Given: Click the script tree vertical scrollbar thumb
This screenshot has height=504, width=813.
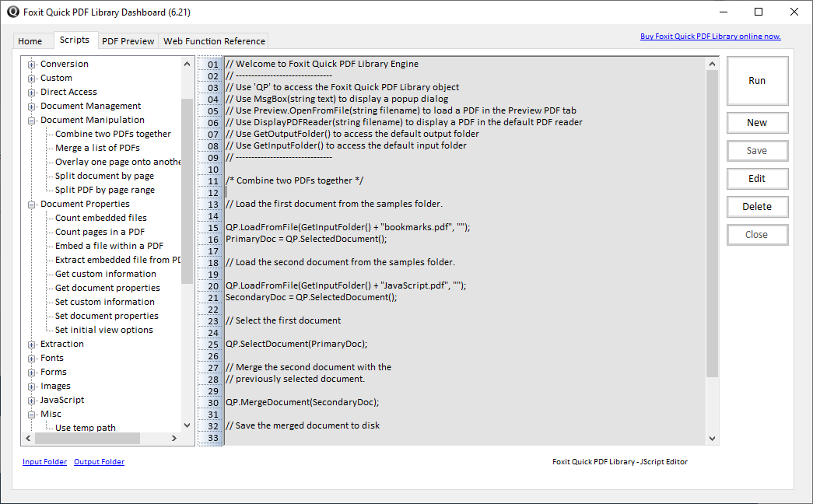Looking at the screenshot, I should (187, 191).
